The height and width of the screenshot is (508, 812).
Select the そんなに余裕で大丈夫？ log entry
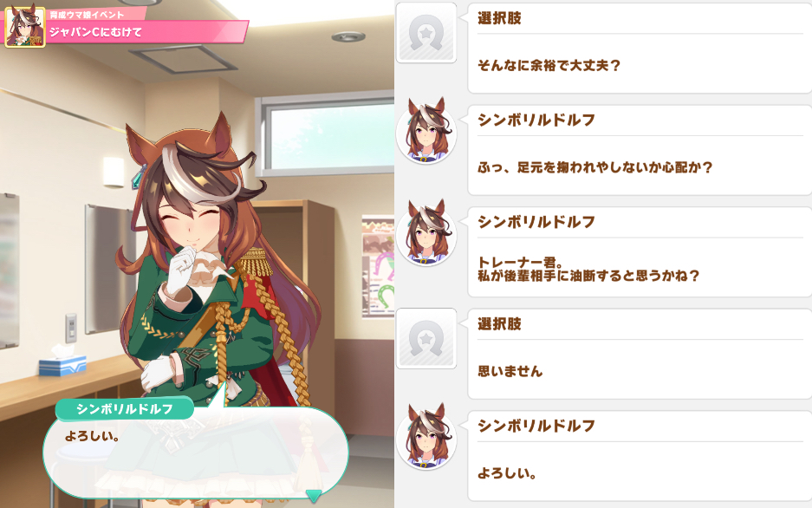(640, 48)
